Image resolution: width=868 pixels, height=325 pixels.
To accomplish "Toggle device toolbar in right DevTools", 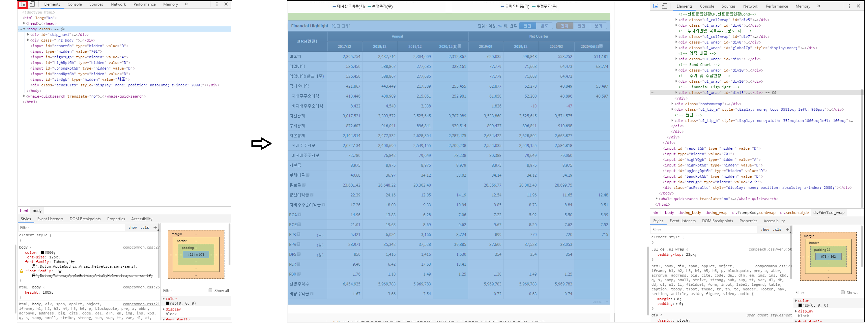I will [664, 6].
